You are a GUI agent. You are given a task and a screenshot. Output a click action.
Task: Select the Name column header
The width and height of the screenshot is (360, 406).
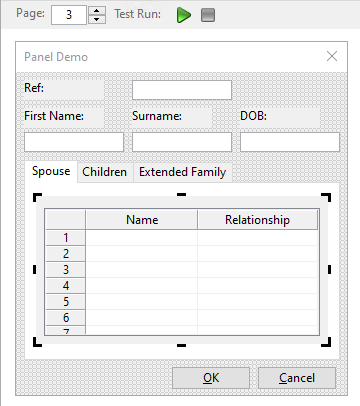[x=142, y=220]
